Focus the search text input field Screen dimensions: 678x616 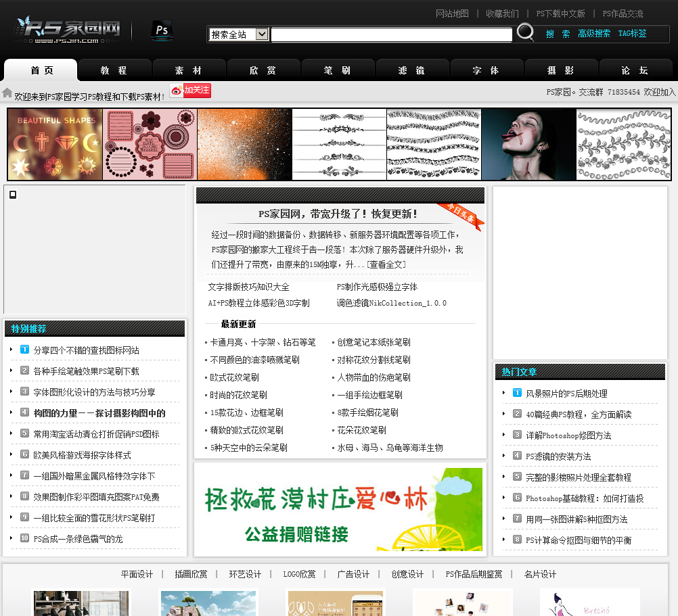pyautogui.click(x=391, y=34)
